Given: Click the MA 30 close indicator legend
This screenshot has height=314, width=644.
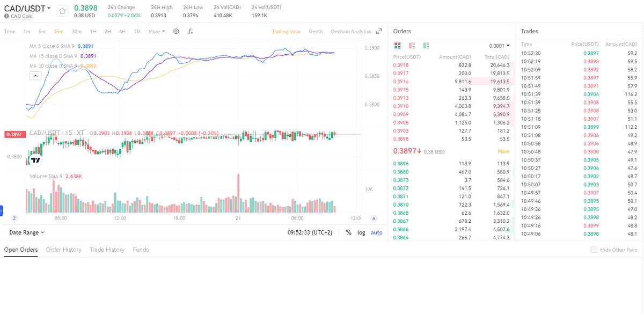Looking at the screenshot, I should pyautogui.click(x=63, y=65).
